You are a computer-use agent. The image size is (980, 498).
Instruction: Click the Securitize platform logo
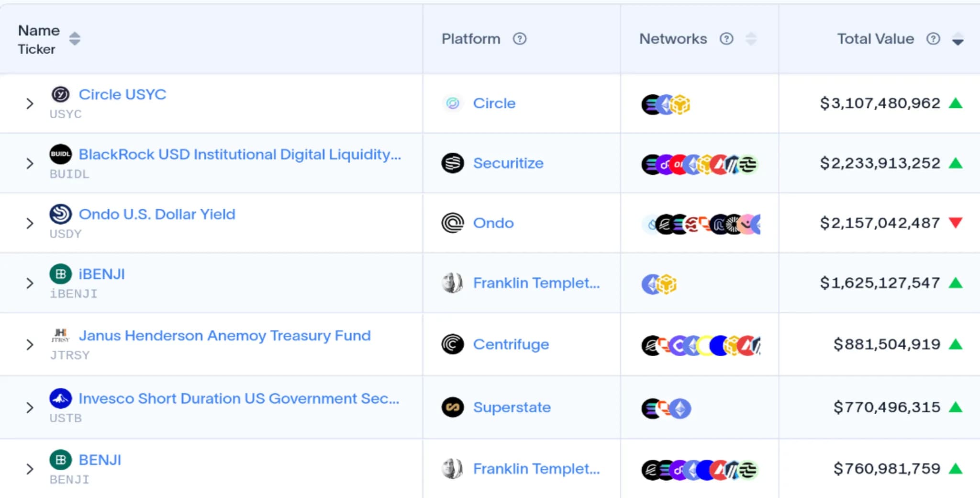(x=453, y=163)
